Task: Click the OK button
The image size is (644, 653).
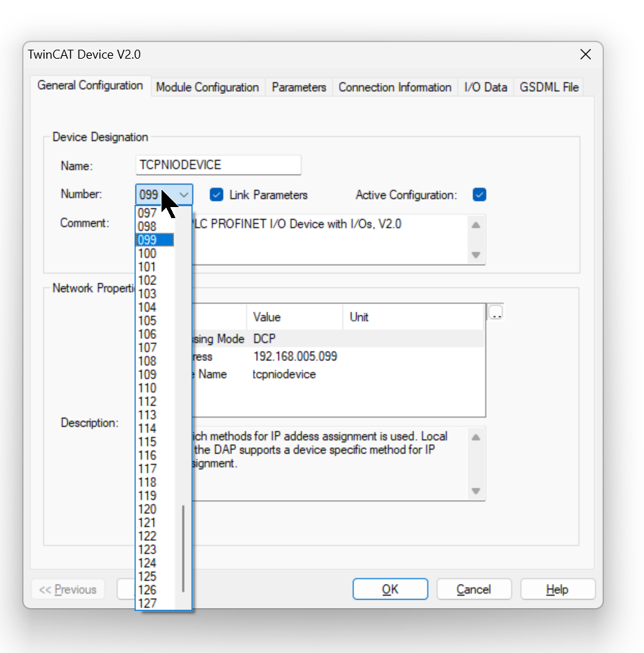Action: click(x=390, y=589)
